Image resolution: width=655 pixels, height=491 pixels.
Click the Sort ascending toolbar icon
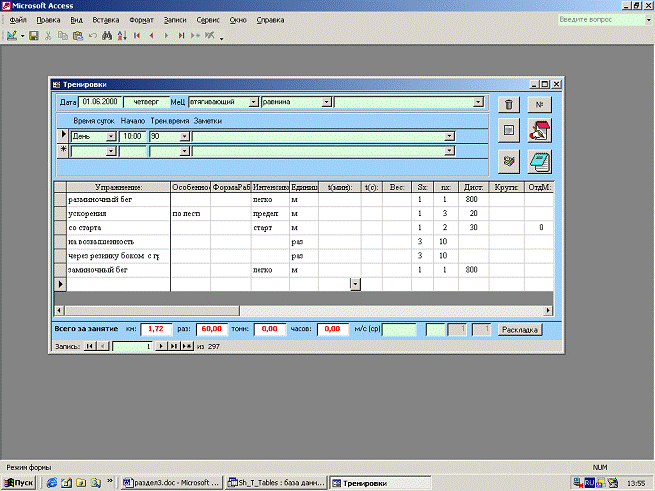click(120, 36)
